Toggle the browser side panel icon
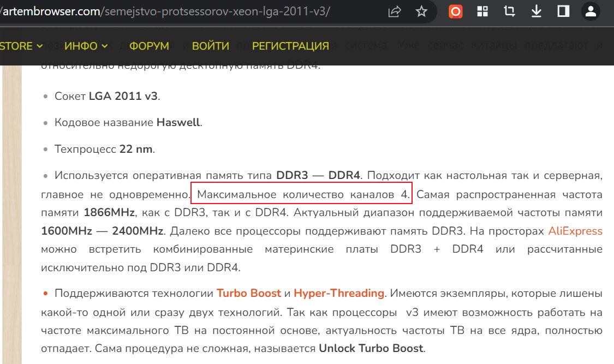The image size is (614, 364). click(x=563, y=11)
